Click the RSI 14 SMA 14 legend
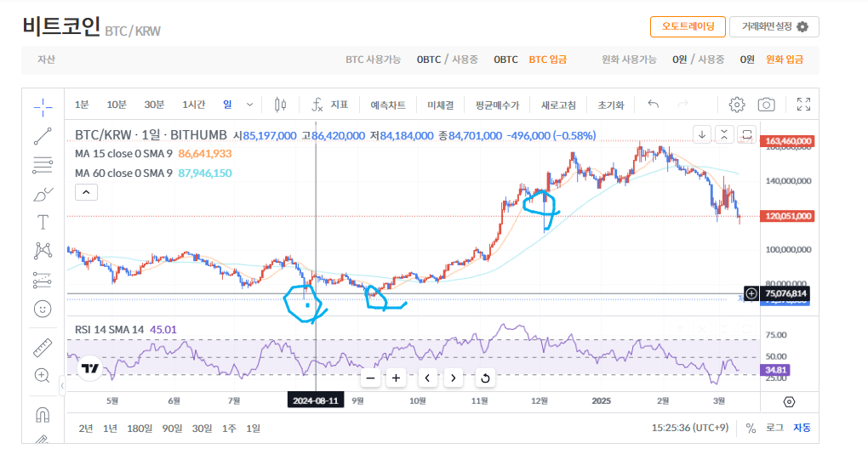 (x=109, y=330)
